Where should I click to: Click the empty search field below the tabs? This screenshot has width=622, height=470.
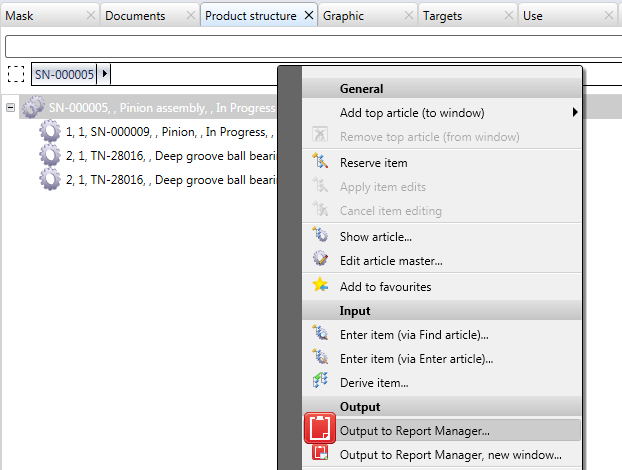click(x=313, y=46)
